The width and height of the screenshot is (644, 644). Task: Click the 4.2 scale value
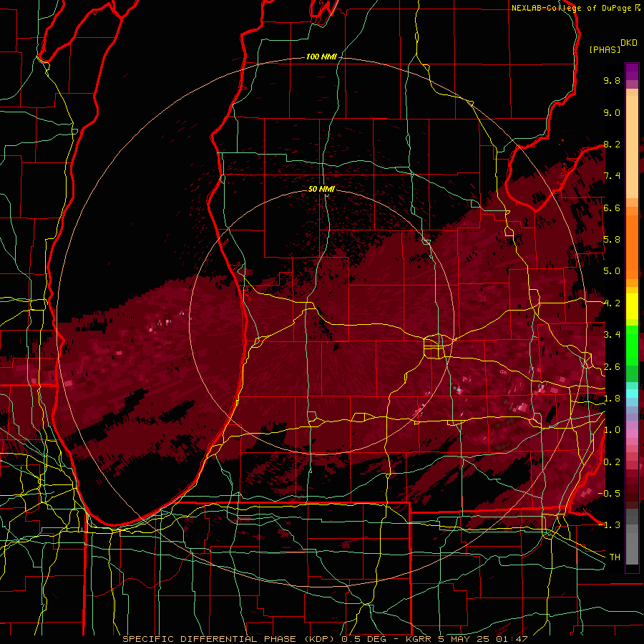coord(612,303)
